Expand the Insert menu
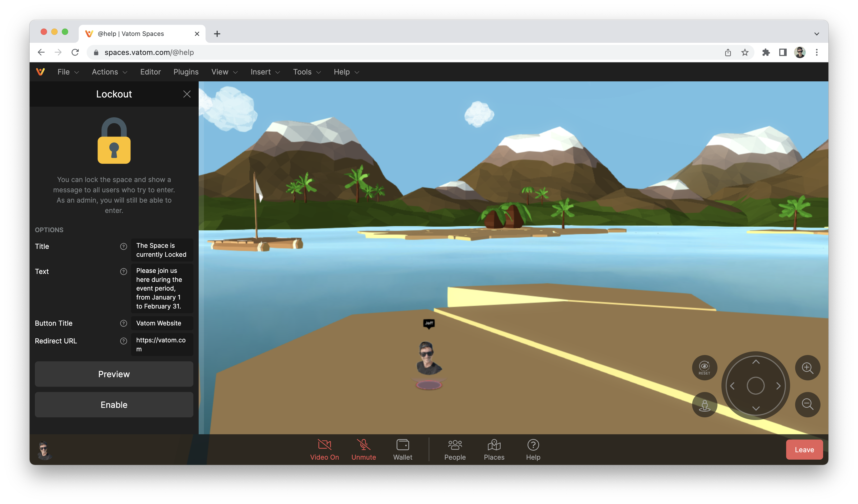Image resolution: width=858 pixels, height=504 pixels. pyautogui.click(x=265, y=72)
